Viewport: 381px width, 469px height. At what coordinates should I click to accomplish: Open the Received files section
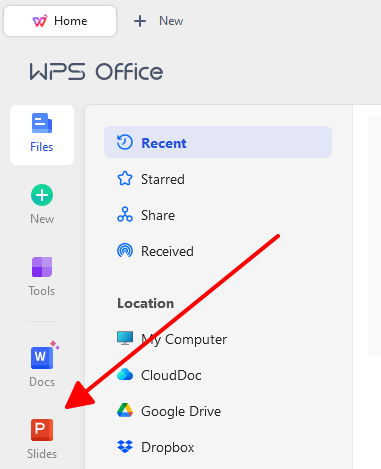tap(218, 251)
